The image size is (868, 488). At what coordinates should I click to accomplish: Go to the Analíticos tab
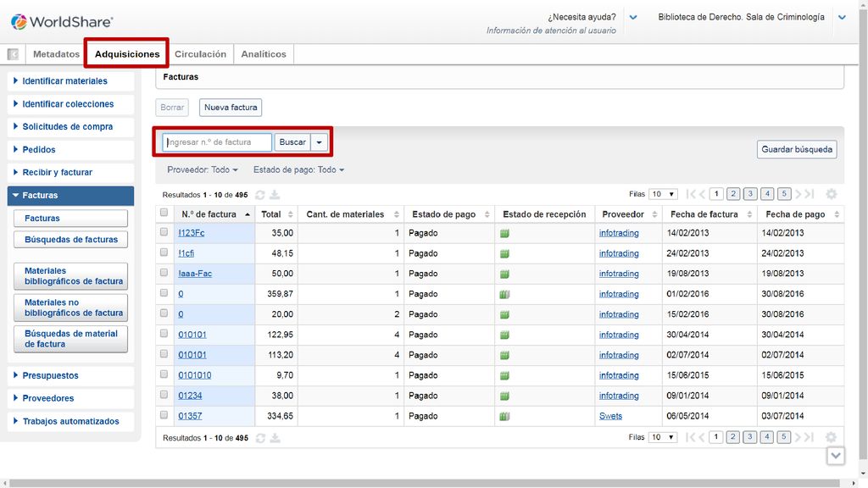[264, 54]
